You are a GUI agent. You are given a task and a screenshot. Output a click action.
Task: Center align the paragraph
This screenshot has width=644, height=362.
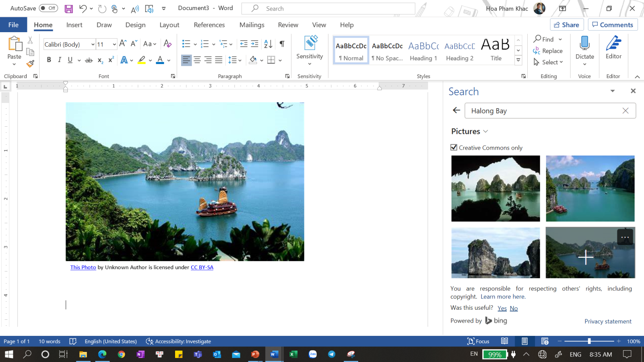pos(197,60)
